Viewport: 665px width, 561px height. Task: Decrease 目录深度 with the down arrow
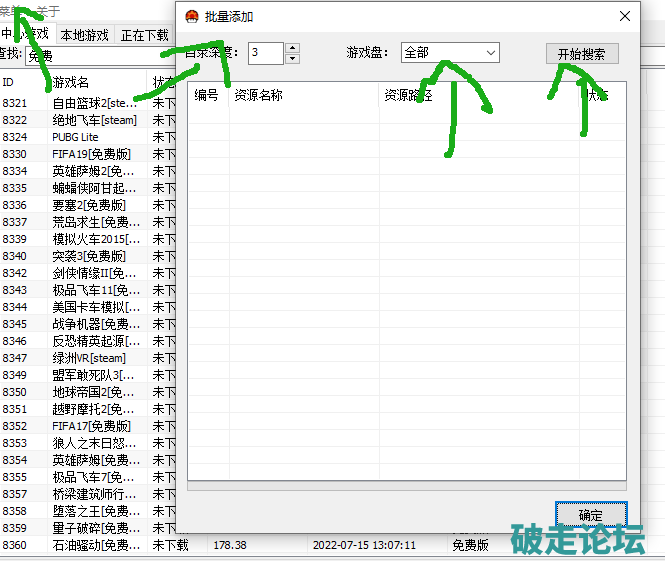pyautogui.click(x=292, y=58)
